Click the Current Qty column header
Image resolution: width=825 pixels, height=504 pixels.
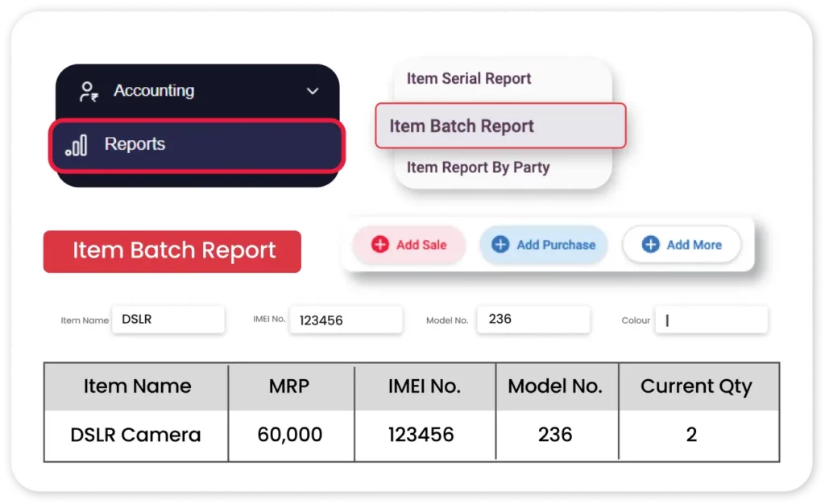pyautogui.click(x=696, y=386)
